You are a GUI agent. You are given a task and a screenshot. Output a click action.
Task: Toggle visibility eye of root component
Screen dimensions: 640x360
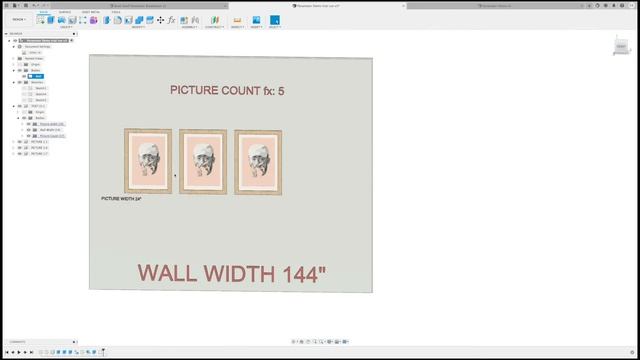(x=15, y=40)
